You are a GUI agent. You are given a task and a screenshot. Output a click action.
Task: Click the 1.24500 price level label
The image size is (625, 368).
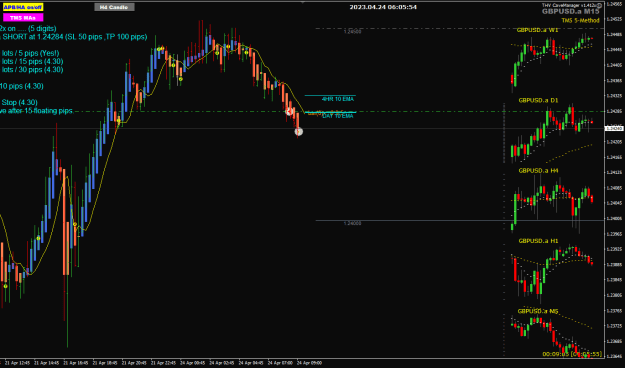tap(352, 31)
